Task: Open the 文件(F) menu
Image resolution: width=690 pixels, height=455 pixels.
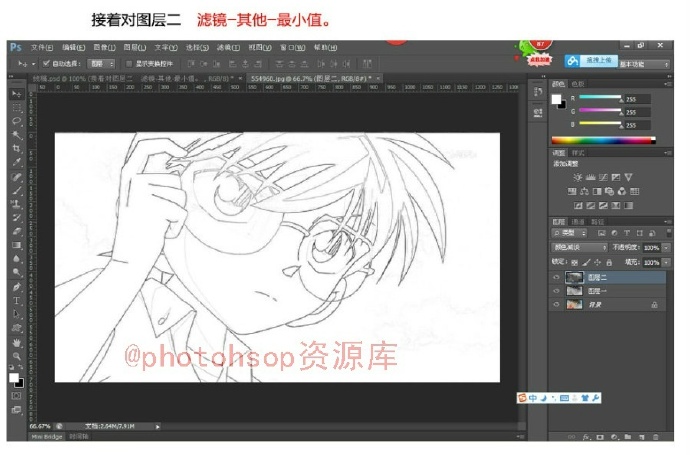Action: coord(42,48)
